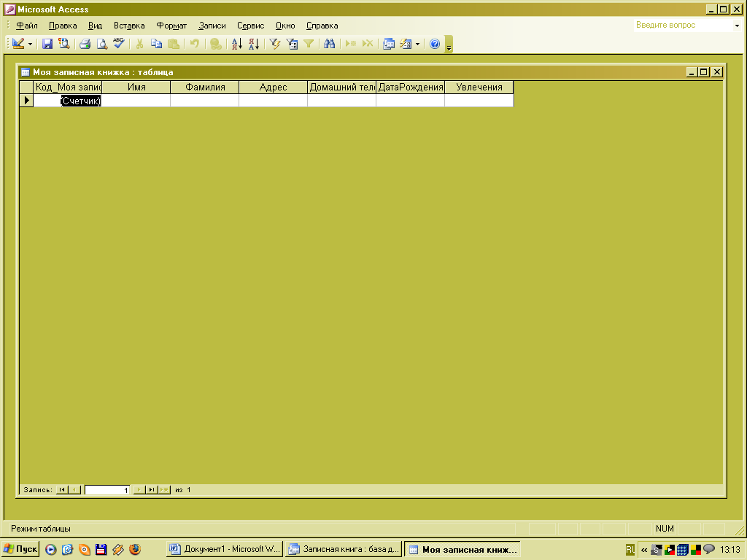Open Find with the binoculars icon
This screenshot has width=747, height=560.
[x=329, y=44]
